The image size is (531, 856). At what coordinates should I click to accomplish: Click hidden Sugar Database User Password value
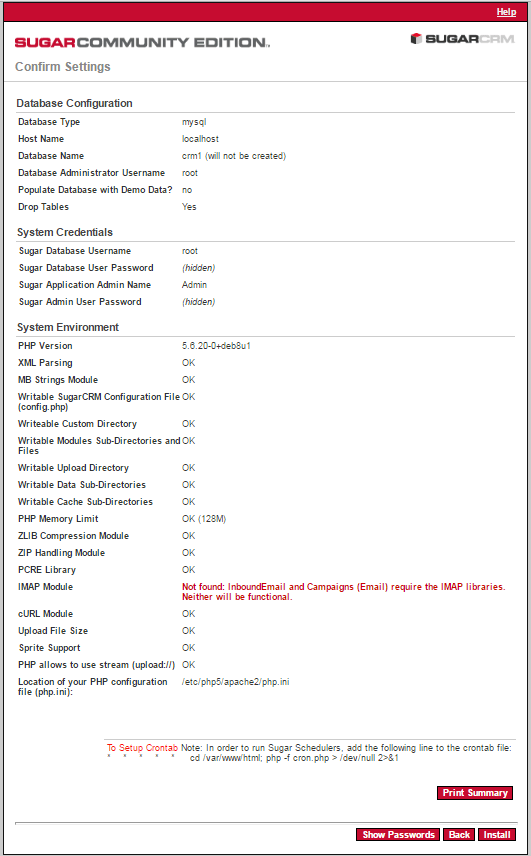(199, 268)
